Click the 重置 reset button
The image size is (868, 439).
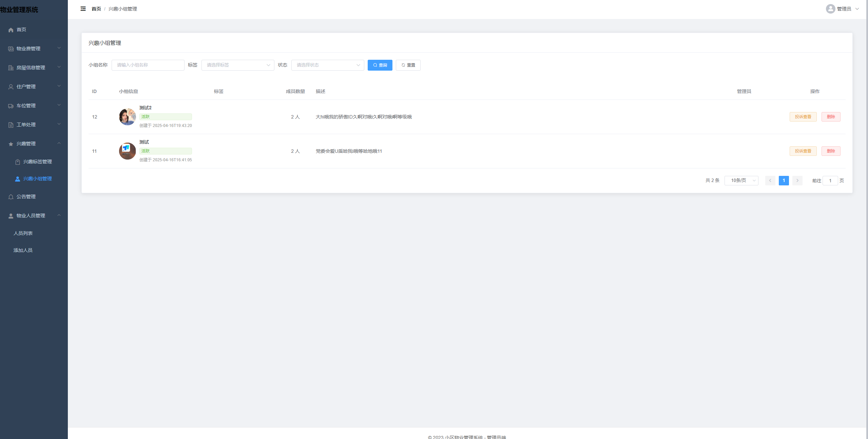[408, 65]
